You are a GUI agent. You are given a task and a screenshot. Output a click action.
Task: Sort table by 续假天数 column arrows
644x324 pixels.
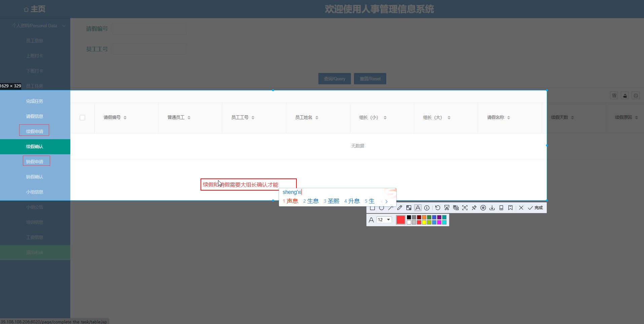[573, 118]
